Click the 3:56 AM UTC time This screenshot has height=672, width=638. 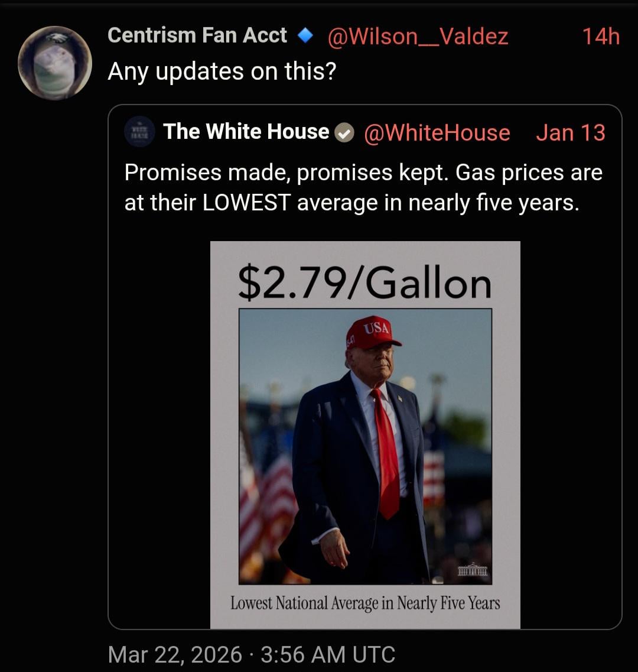(x=327, y=654)
